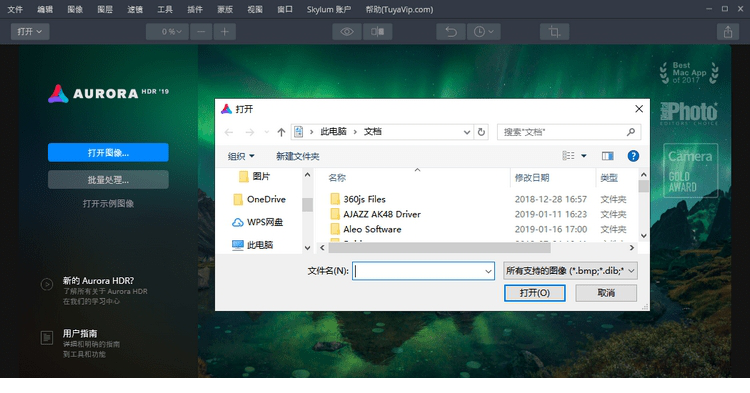Click the 打开示例图像 link

click(x=108, y=204)
